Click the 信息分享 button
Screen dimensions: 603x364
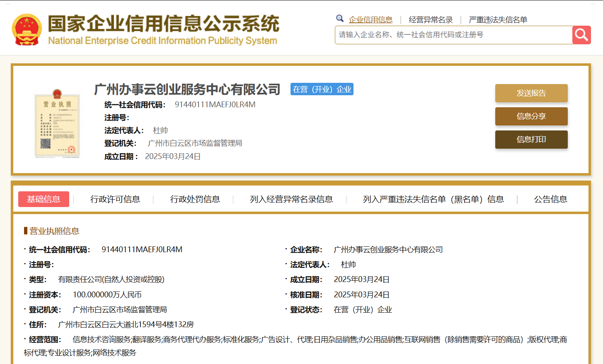[531, 116]
